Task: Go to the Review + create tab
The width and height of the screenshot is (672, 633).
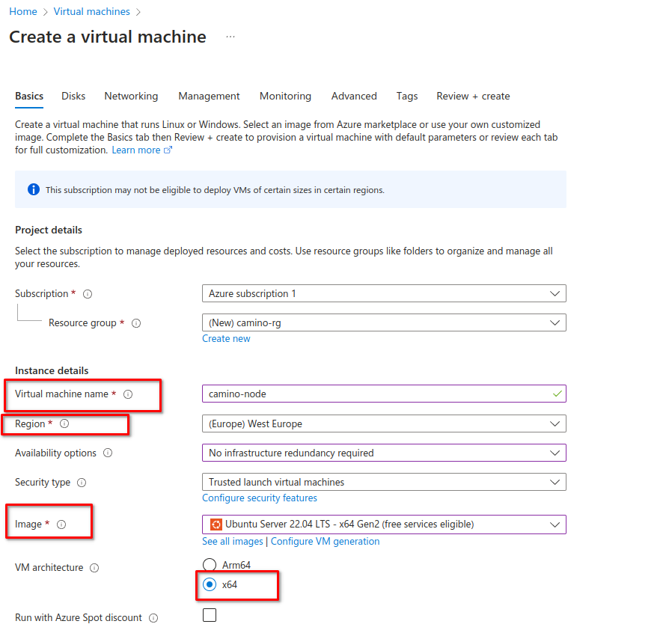Action: pos(473,96)
